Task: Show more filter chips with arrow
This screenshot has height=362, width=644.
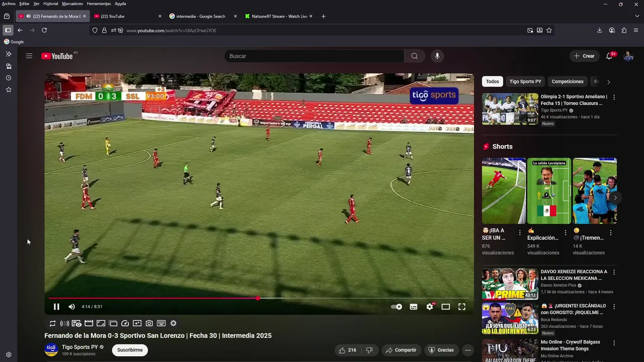Action: tap(608, 81)
